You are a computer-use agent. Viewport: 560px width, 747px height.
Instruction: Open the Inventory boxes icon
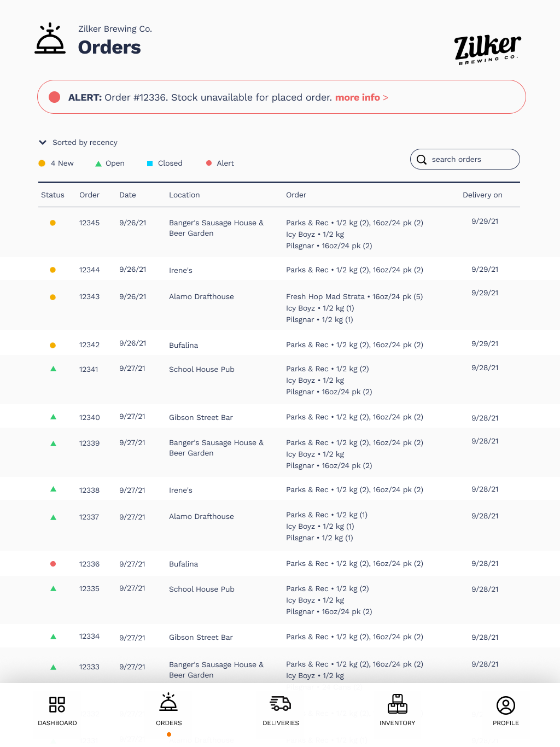[x=397, y=704]
